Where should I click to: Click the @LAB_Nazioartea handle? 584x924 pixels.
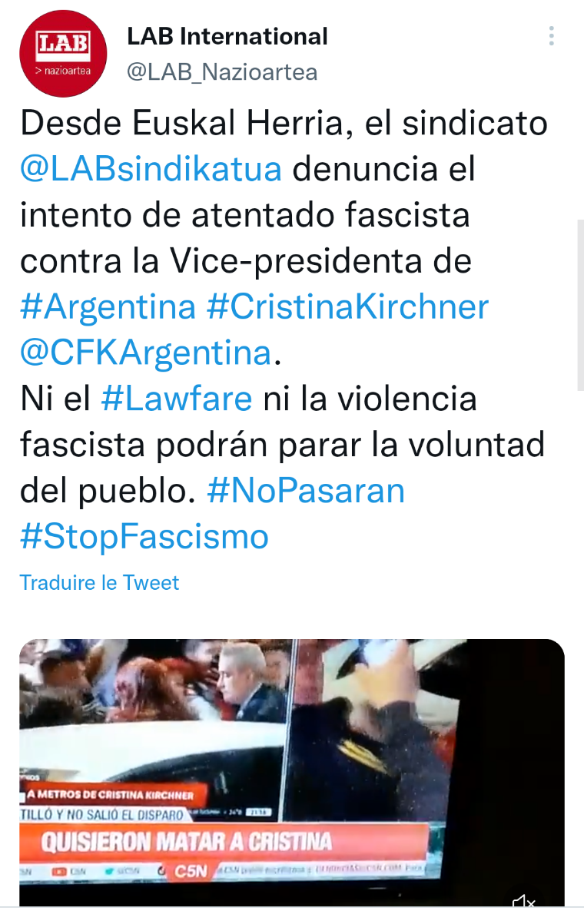click(222, 72)
